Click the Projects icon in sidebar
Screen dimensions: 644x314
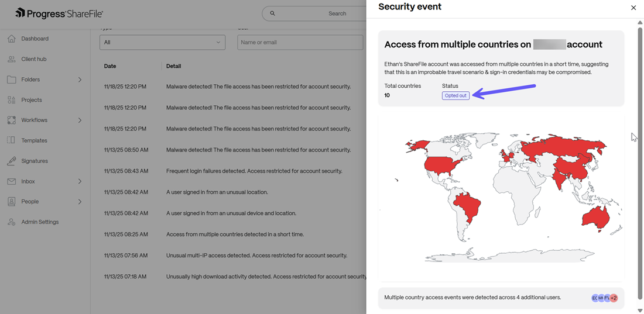(x=12, y=100)
